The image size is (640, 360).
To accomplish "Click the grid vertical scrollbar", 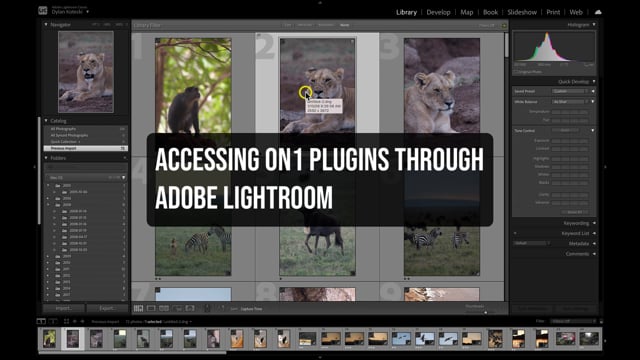I will (x=507, y=45).
